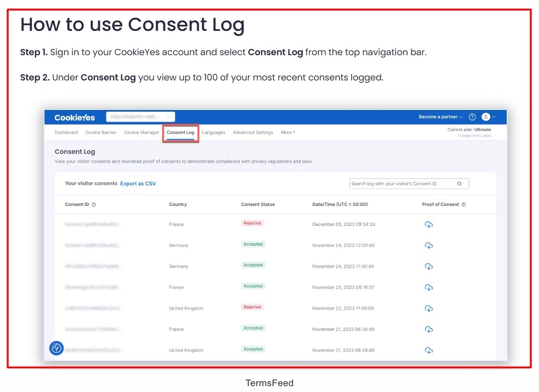The image size is (539, 392).
Task: Open the Cookie Banner tab
Action: [101, 132]
